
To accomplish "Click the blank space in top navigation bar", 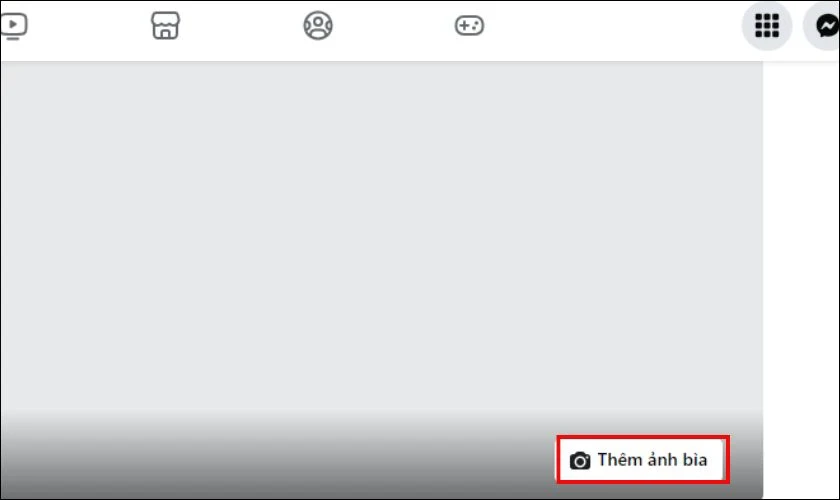I will pos(611,27).
